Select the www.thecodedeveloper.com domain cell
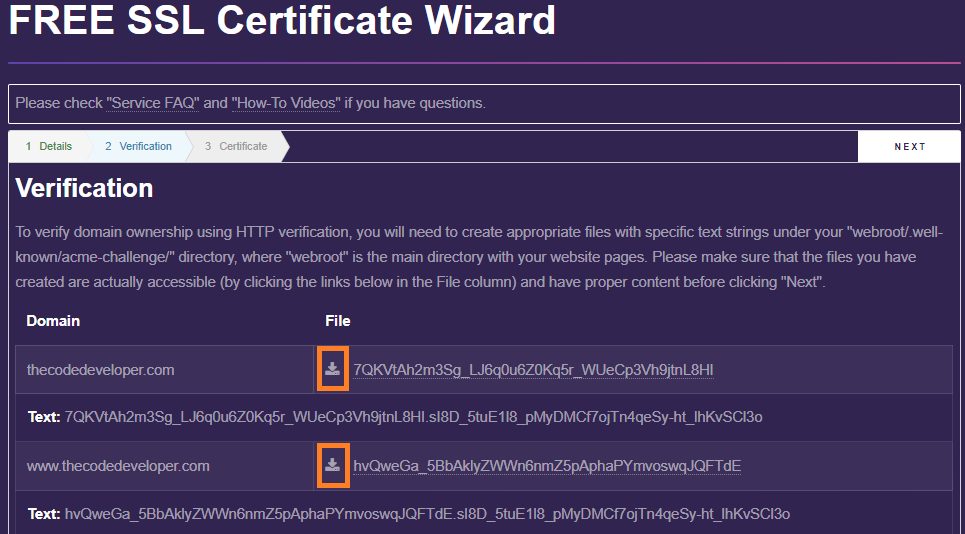The height and width of the screenshot is (534, 965). (118, 466)
